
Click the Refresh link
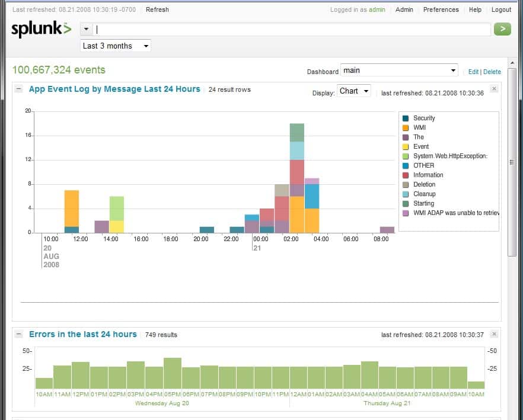[x=157, y=9]
